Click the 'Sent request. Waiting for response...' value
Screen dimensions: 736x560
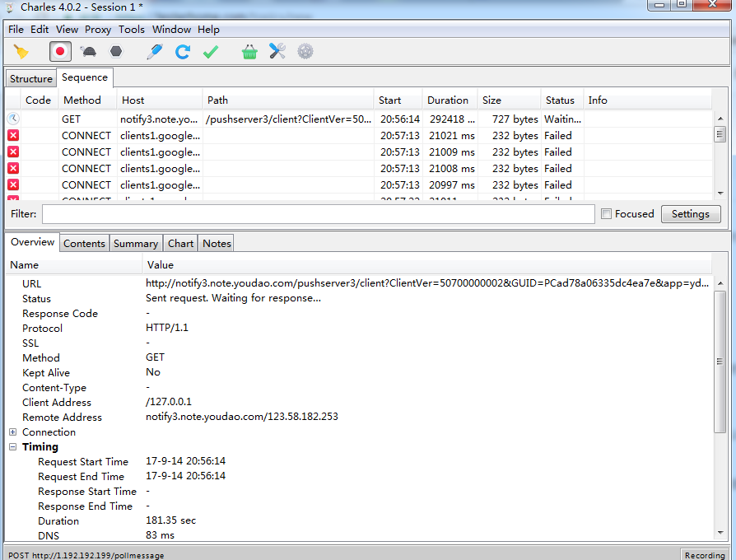(233, 298)
